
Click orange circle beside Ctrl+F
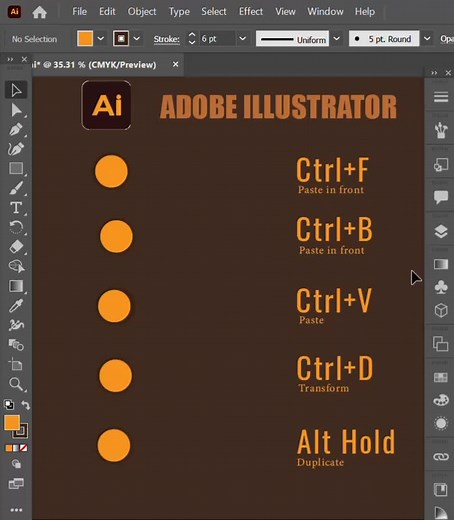[111, 171]
